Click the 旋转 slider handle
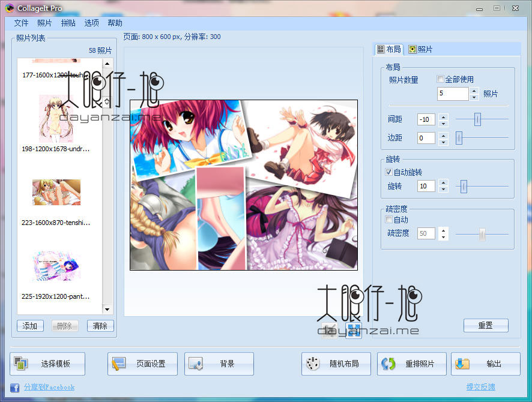This screenshot has height=402, width=532. tap(464, 187)
